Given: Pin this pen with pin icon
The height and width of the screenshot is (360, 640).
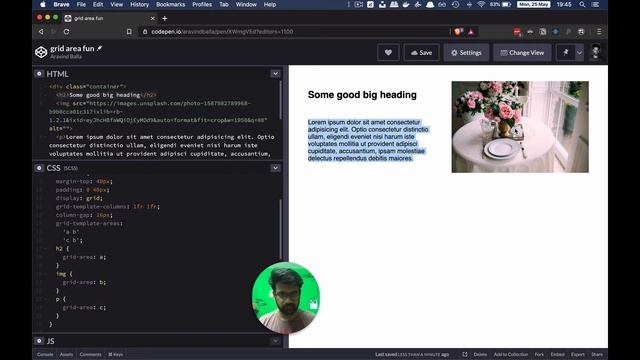Looking at the screenshot, I should 565,53.
